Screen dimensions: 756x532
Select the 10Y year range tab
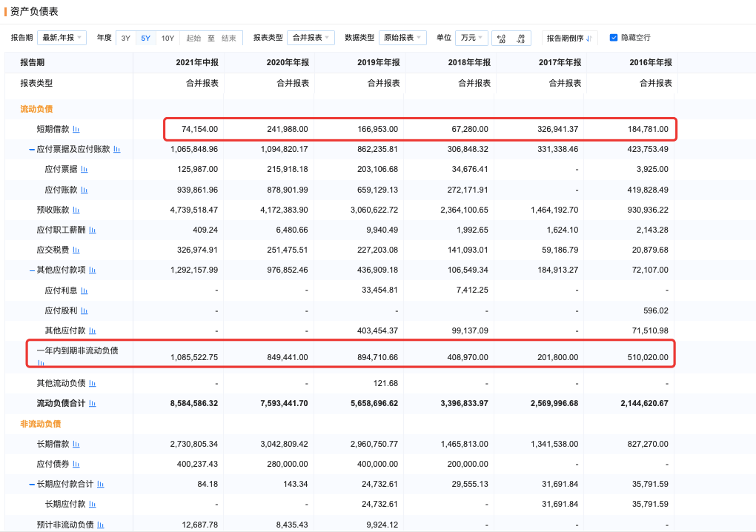point(168,38)
